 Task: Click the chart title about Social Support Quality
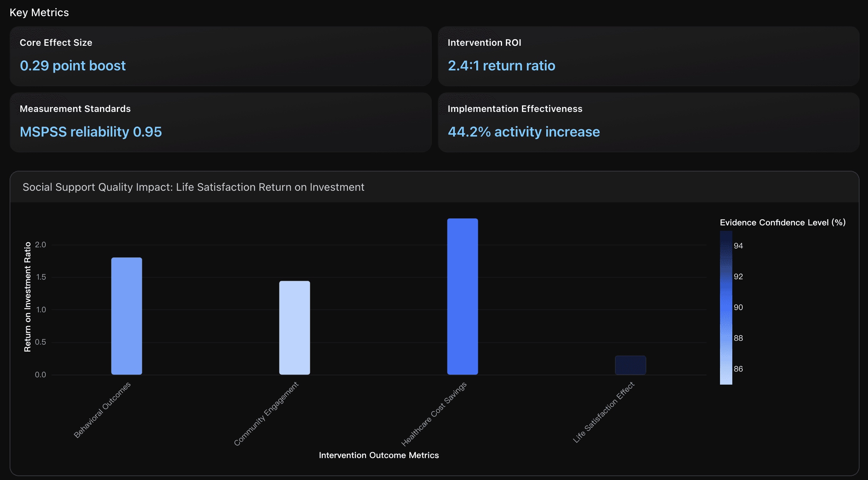193,187
